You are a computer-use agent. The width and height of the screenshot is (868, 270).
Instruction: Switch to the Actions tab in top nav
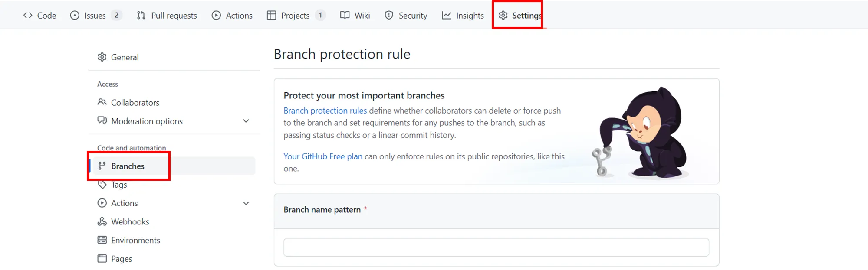click(232, 16)
